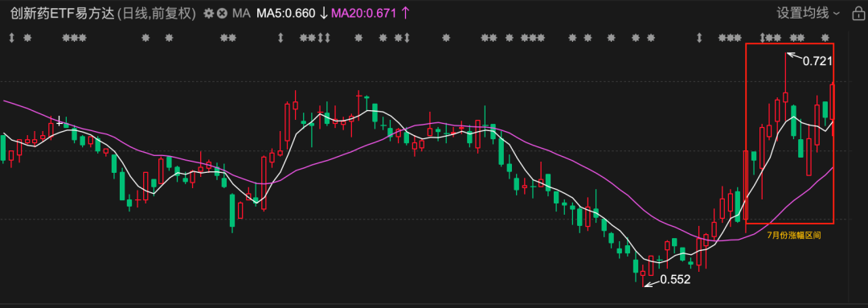The image size is (868, 308).
Task: Click the (日线,前复权) period label
Action: pyautogui.click(x=157, y=14)
